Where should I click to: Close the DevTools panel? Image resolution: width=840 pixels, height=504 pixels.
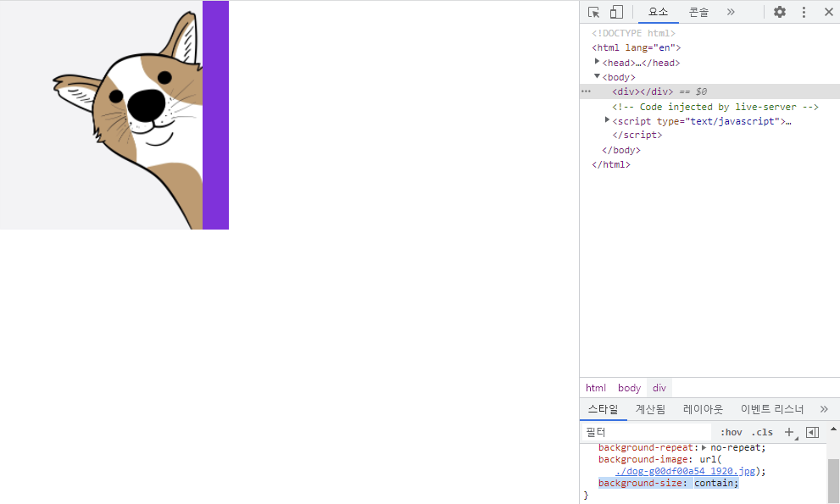[x=828, y=12]
